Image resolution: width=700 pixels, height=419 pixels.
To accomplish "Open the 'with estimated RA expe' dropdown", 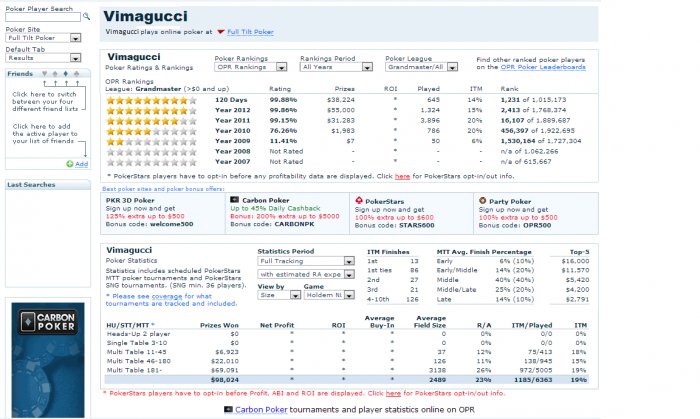I will [x=306, y=274].
